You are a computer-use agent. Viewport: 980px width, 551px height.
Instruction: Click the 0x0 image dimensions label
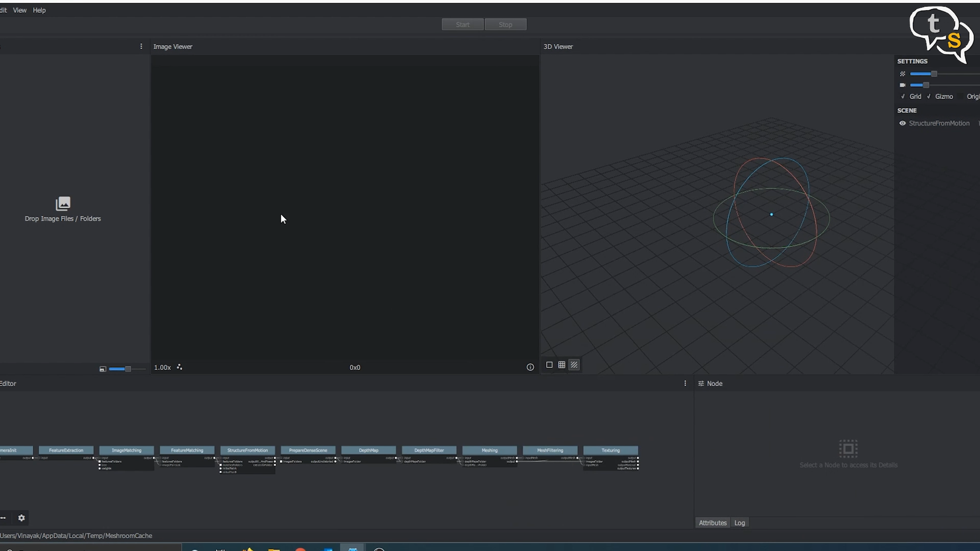[355, 368]
